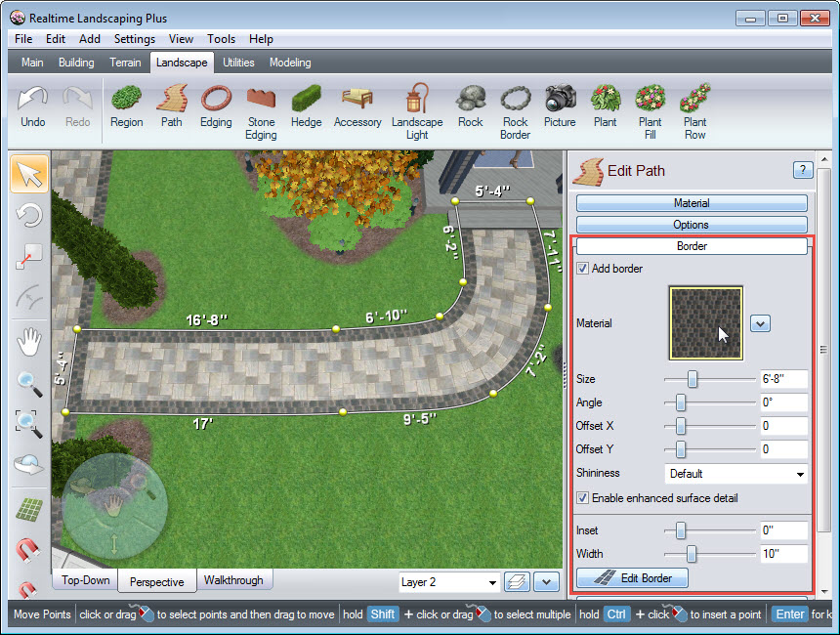This screenshot has width=840, height=635.
Task: Click the Undo toolbar icon
Action: [x=32, y=107]
